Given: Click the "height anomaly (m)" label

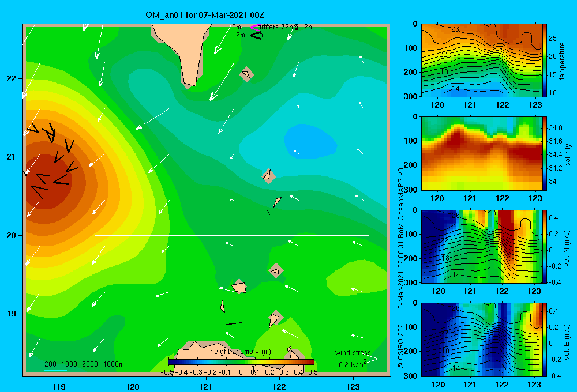Looking at the screenshot, I should point(241,352).
